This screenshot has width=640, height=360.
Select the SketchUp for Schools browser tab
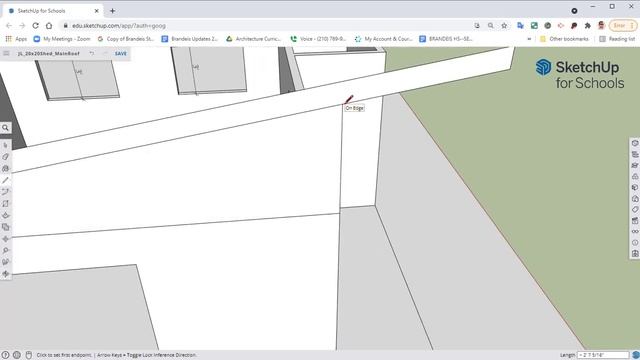(53, 11)
